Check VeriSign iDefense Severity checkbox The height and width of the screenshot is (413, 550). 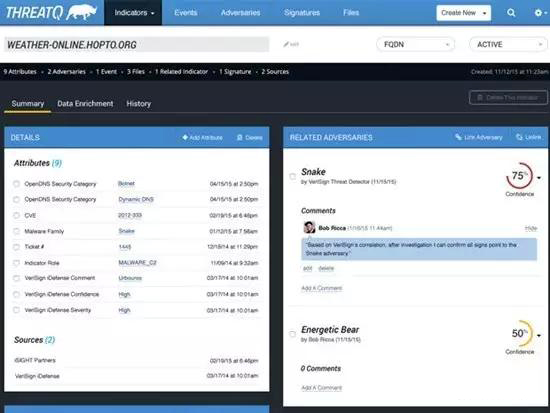[x=16, y=310]
